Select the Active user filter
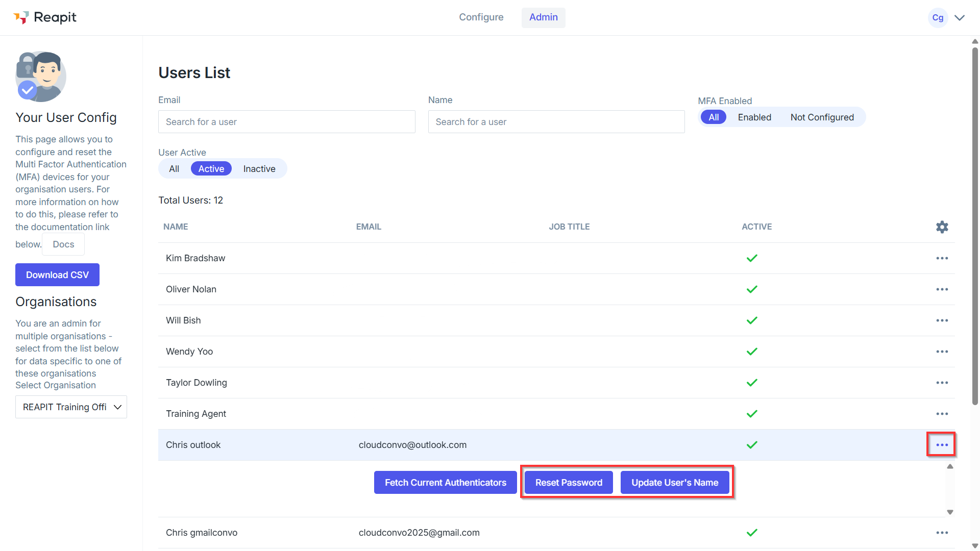This screenshot has width=980, height=551. click(211, 169)
